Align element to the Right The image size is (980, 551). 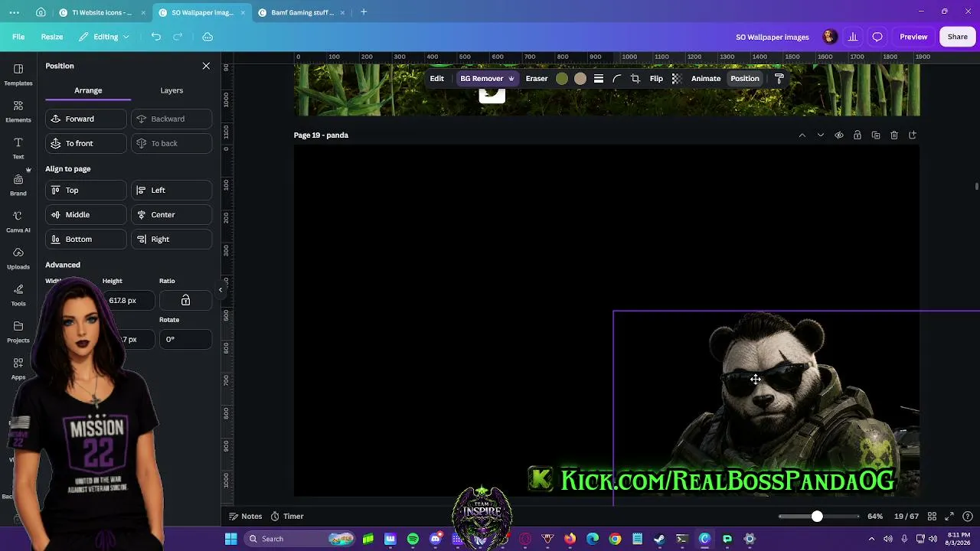pyautogui.click(x=171, y=240)
